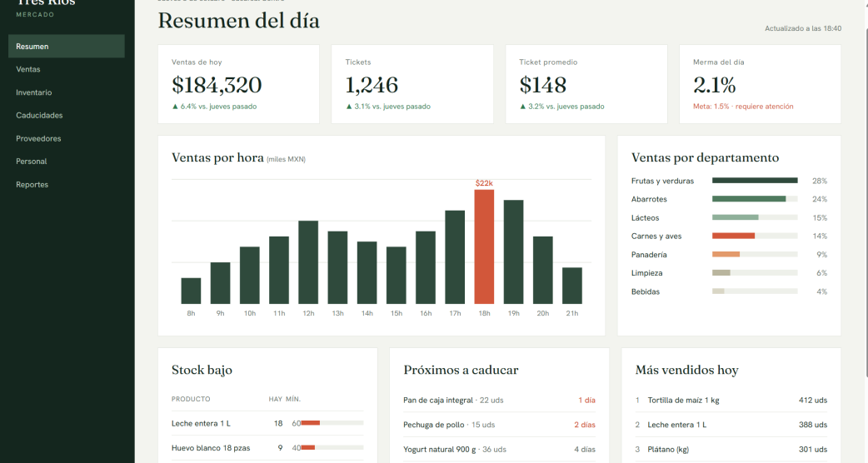Click the Bebidas progress bar
Viewport: 868px width, 463px height.
[x=755, y=291]
